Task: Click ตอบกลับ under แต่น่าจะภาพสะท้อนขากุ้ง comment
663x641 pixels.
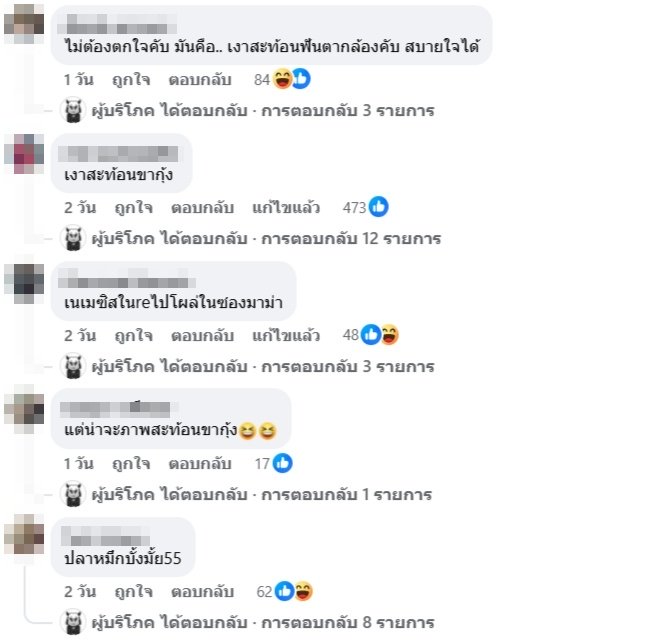Action: click(200, 464)
